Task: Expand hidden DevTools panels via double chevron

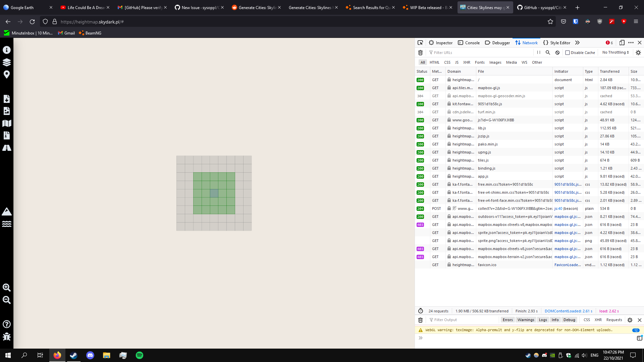Action: tap(577, 43)
